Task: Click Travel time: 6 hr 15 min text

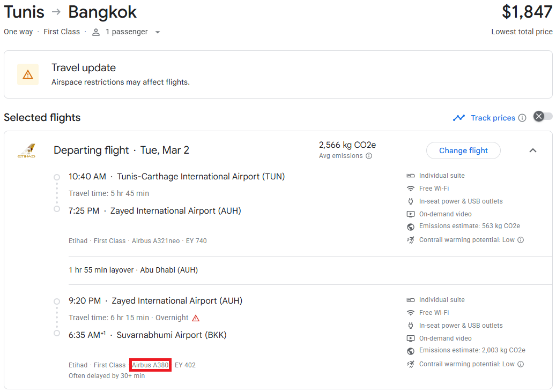Action: (x=109, y=318)
